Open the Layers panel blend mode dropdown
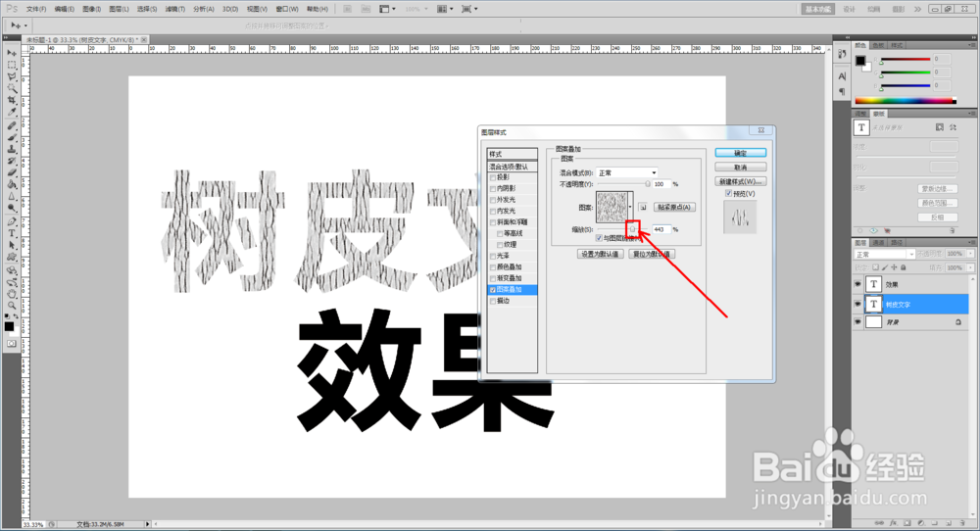The image size is (980, 531). click(x=884, y=255)
